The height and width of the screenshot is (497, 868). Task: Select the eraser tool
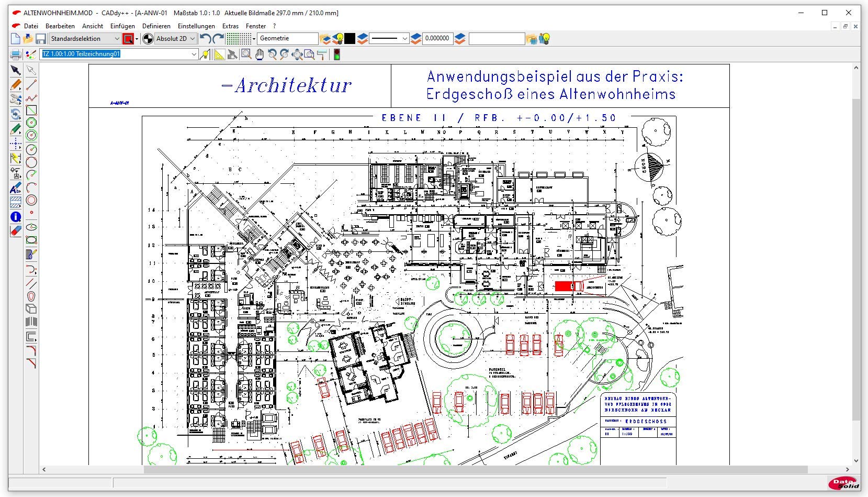pyautogui.click(x=16, y=230)
